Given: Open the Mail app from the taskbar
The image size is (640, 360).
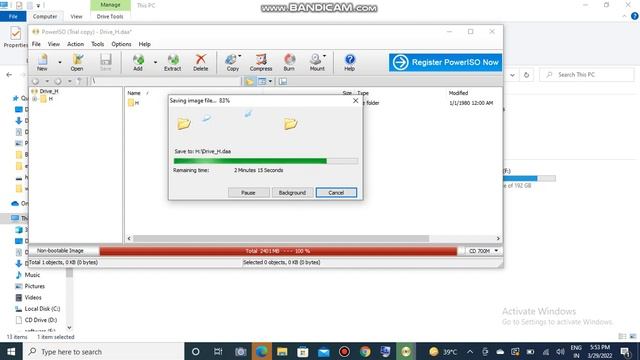Looking at the screenshot, I should [323, 351].
